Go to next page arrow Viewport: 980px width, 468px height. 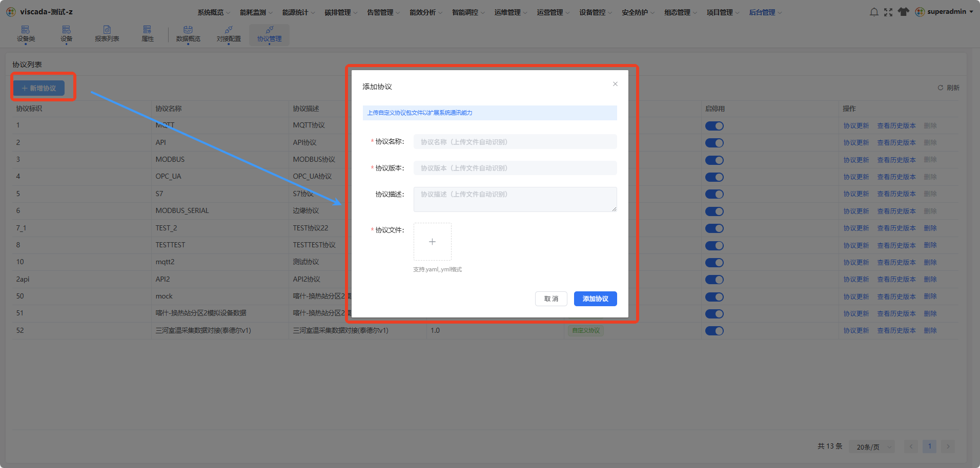click(x=948, y=446)
